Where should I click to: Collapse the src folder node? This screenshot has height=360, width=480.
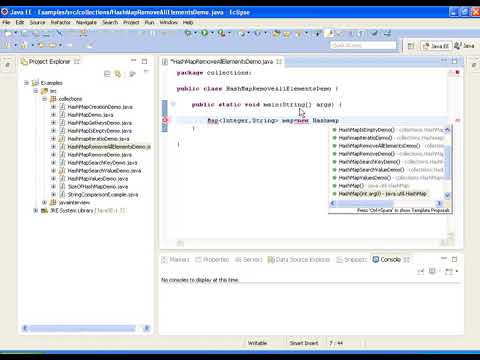pyautogui.click(x=36, y=91)
